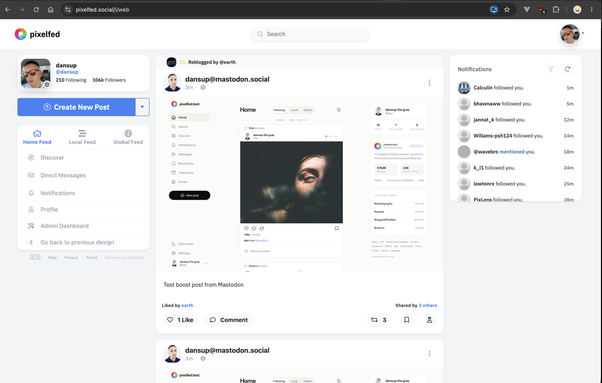
Task: Open the earth link after Liked by
Action: click(x=187, y=305)
